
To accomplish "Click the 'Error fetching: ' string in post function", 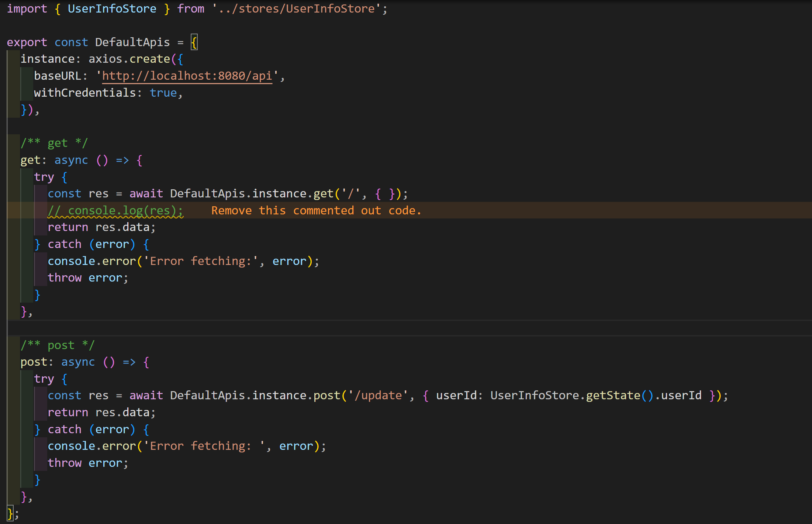I will pyautogui.click(x=204, y=446).
